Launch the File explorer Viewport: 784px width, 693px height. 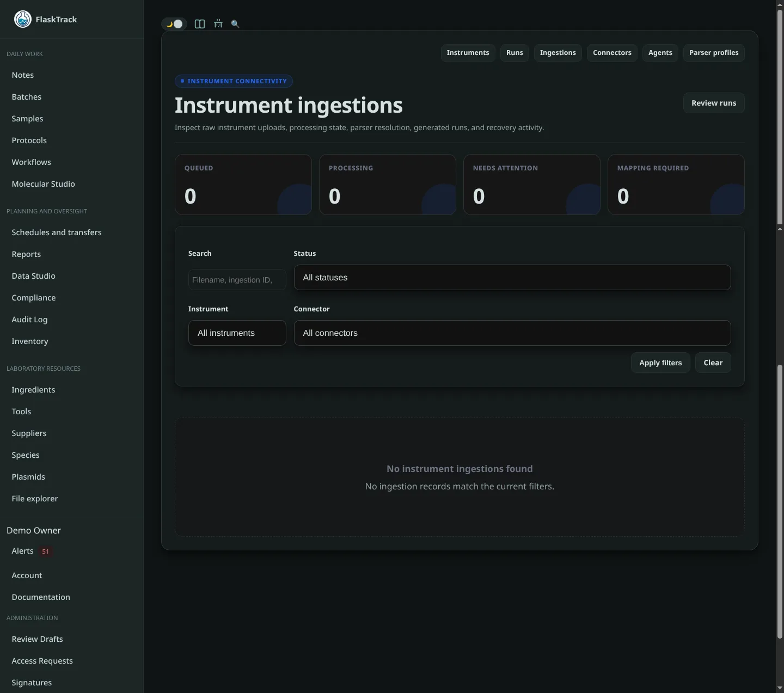coord(35,499)
